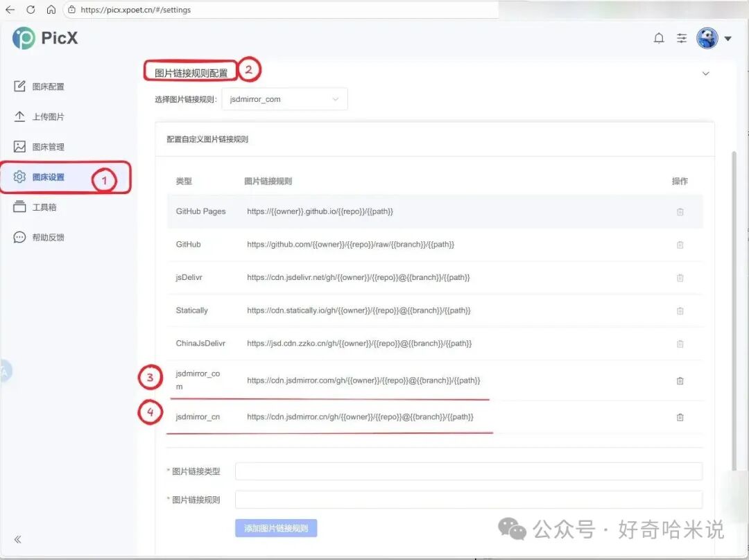Click the 图片链接规则 input field

tap(469, 500)
